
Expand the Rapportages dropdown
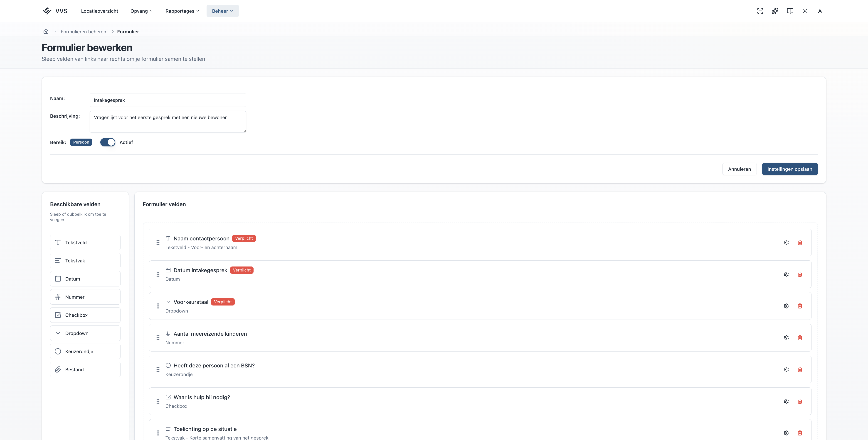click(182, 11)
